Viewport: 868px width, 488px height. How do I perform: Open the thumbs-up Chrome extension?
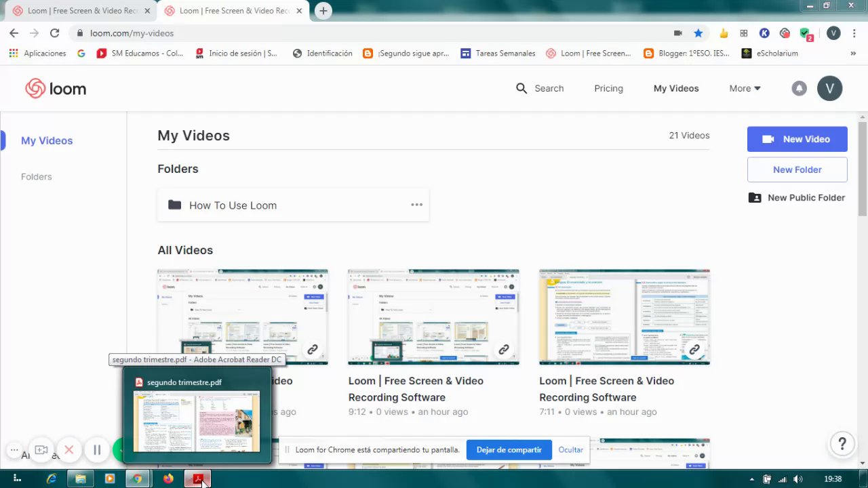pos(724,33)
